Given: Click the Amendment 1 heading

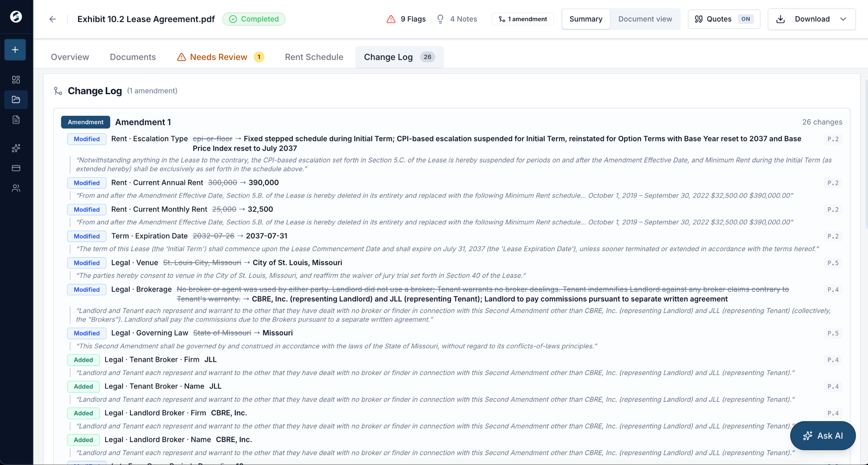Looking at the screenshot, I should tap(143, 122).
